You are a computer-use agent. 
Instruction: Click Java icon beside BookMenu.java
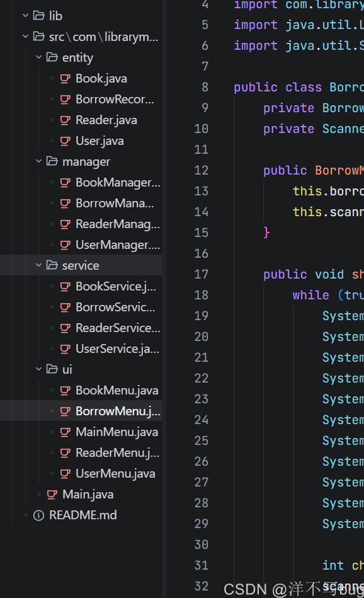[x=65, y=390]
